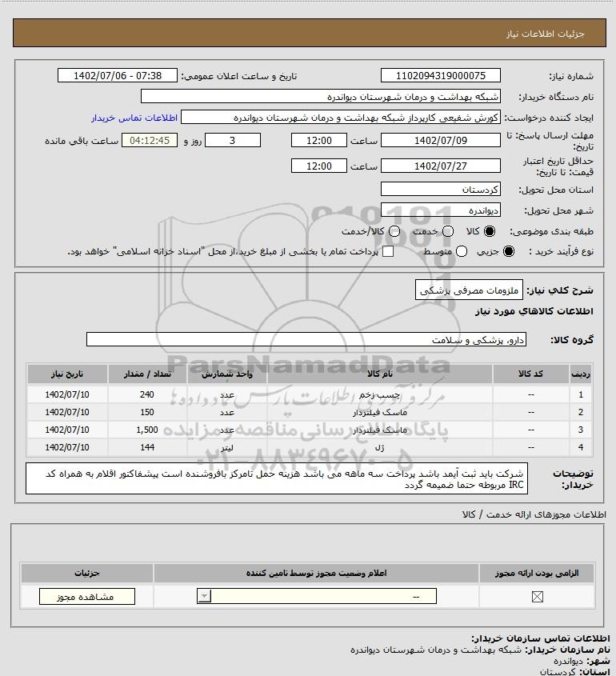Click the response deadline date 1402/07/09
The width and height of the screenshot is (616, 676).
tap(441, 140)
